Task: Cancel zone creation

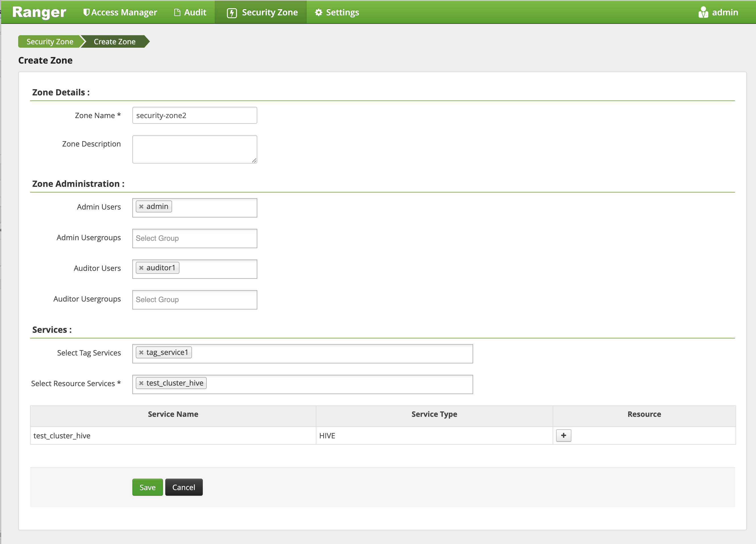Action: pos(184,487)
